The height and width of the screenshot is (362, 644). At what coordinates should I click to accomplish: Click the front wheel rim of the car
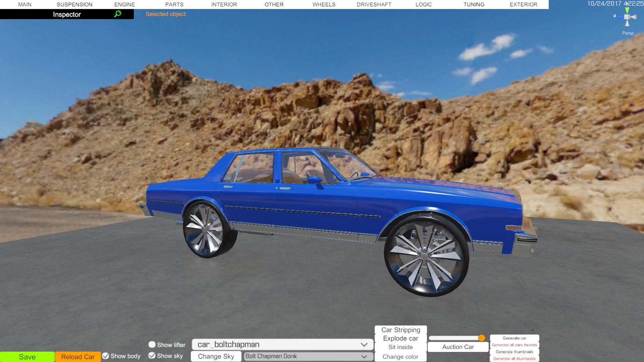(x=425, y=256)
